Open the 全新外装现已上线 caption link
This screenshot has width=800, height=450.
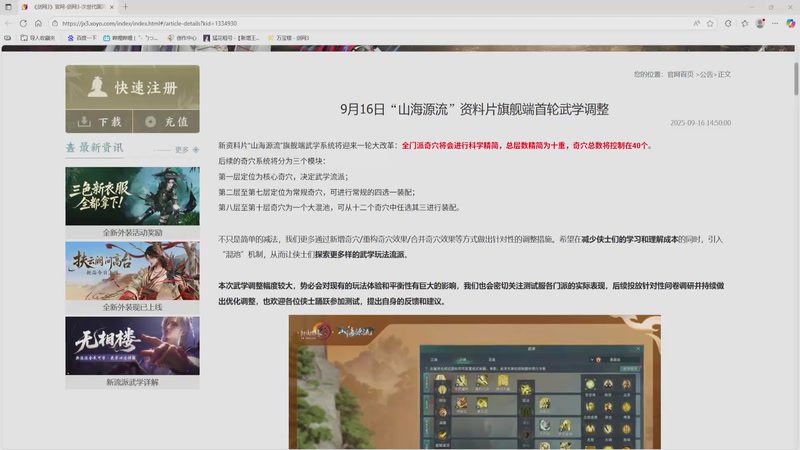(x=133, y=307)
